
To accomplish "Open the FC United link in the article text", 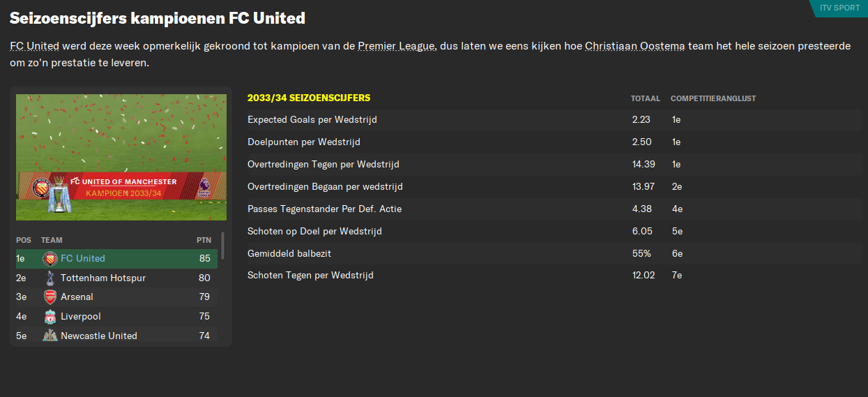I will 34,46.
